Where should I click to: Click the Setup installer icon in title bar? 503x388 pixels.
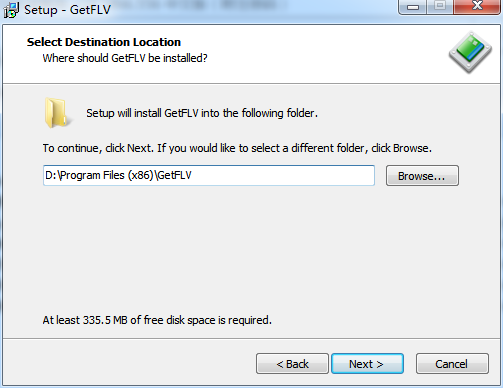11,10
